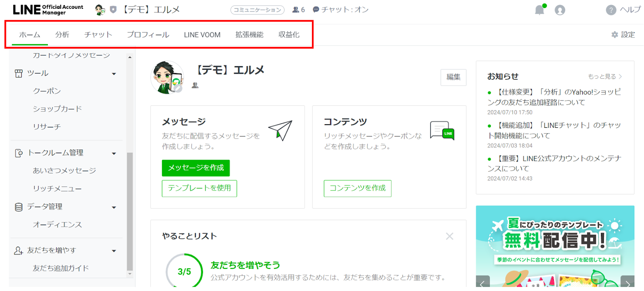
Task: Click the LINE content icon in コンテンツ card
Action: pos(442,131)
